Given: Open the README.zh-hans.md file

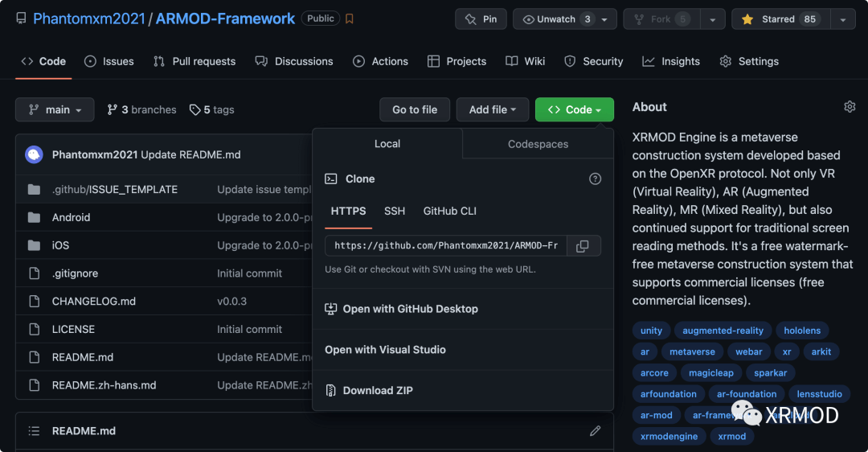Looking at the screenshot, I should click(x=104, y=385).
